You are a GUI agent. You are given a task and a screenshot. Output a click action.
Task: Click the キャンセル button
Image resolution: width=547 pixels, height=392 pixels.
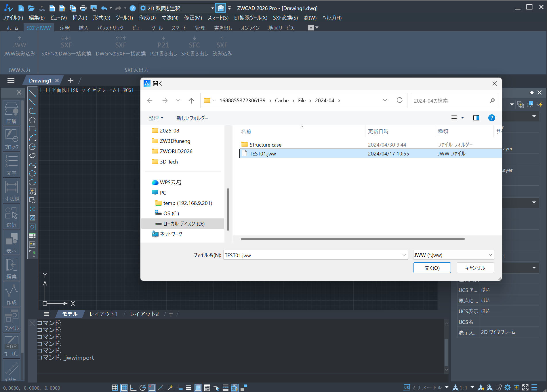point(475,268)
